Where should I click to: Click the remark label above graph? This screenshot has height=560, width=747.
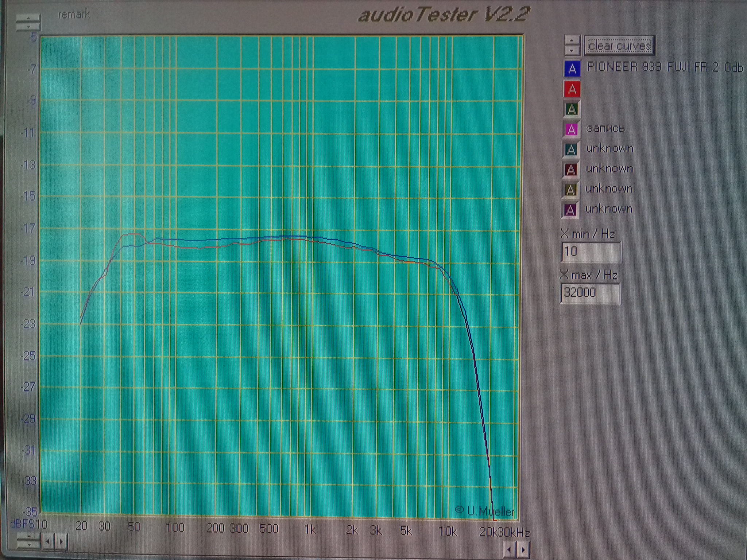(x=74, y=15)
